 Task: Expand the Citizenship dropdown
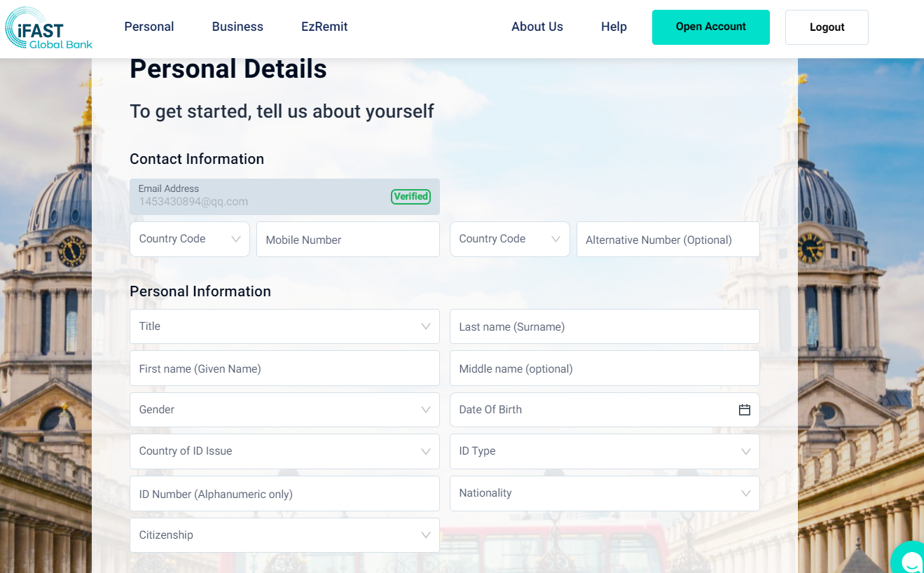click(284, 535)
